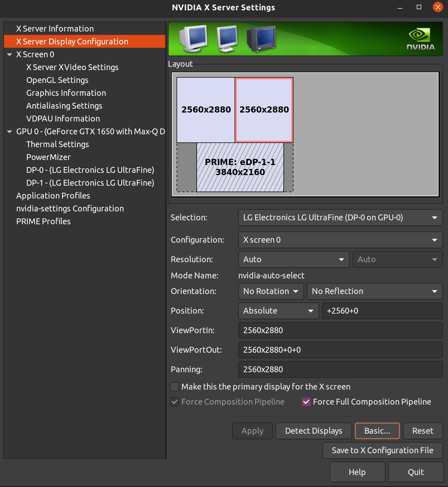Quit NVIDIA X Server Settings

(416, 472)
